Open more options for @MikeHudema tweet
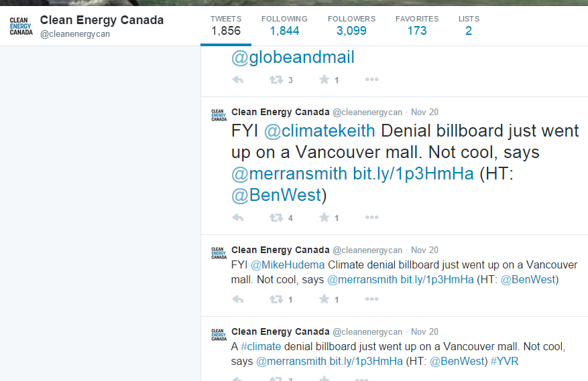Image resolution: width=588 pixels, height=381 pixels. pos(372,299)
